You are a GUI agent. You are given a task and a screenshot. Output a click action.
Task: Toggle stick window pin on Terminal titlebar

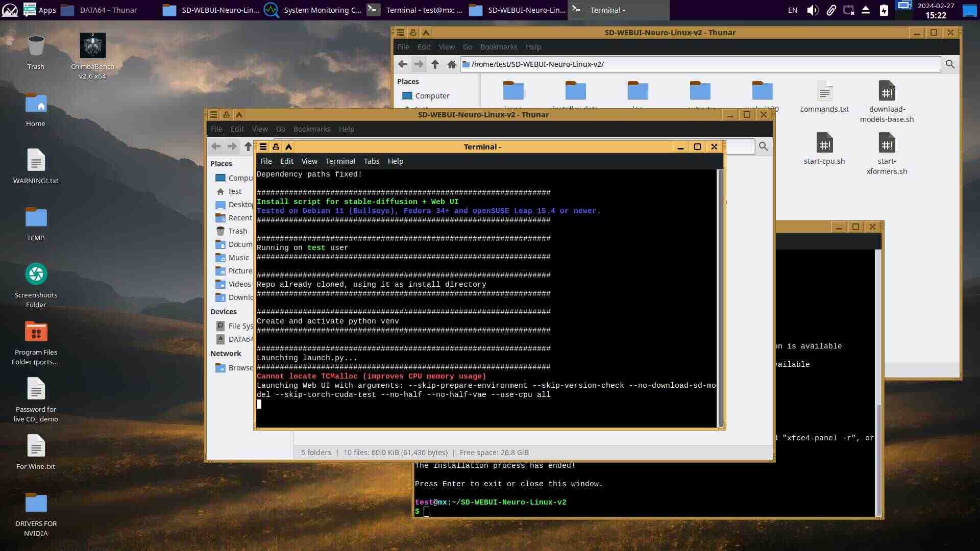[276, 147]
